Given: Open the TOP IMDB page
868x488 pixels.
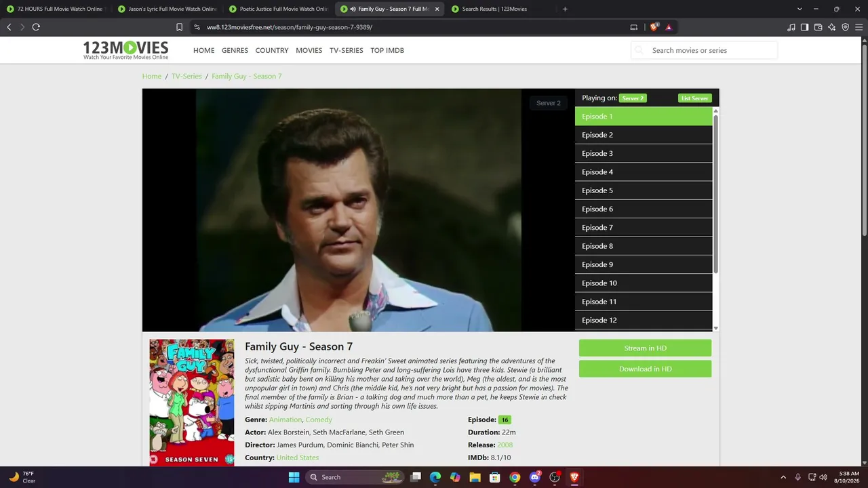Looking at the screenshot, I should (387, 50).
